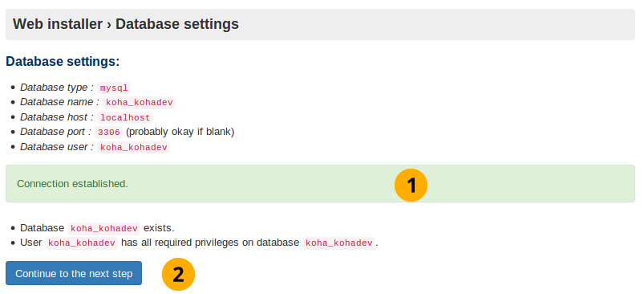Select the Connection established message

coord(72,184)
